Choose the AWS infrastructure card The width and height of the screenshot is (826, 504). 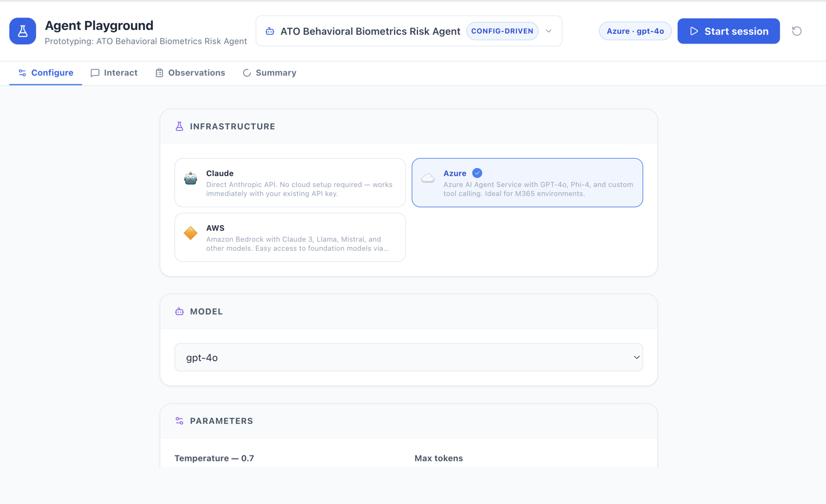tap(290, 237)
